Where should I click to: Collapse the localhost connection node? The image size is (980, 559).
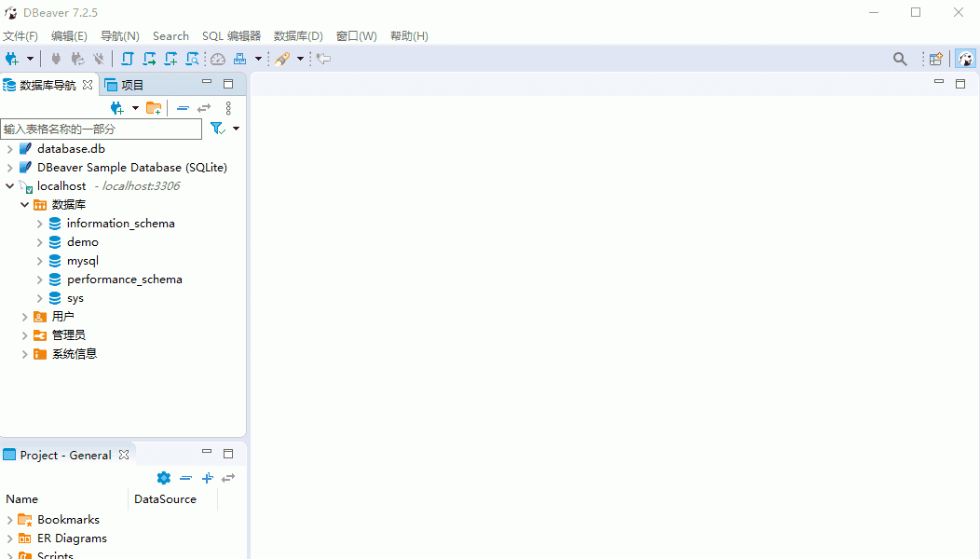point(9,186)
